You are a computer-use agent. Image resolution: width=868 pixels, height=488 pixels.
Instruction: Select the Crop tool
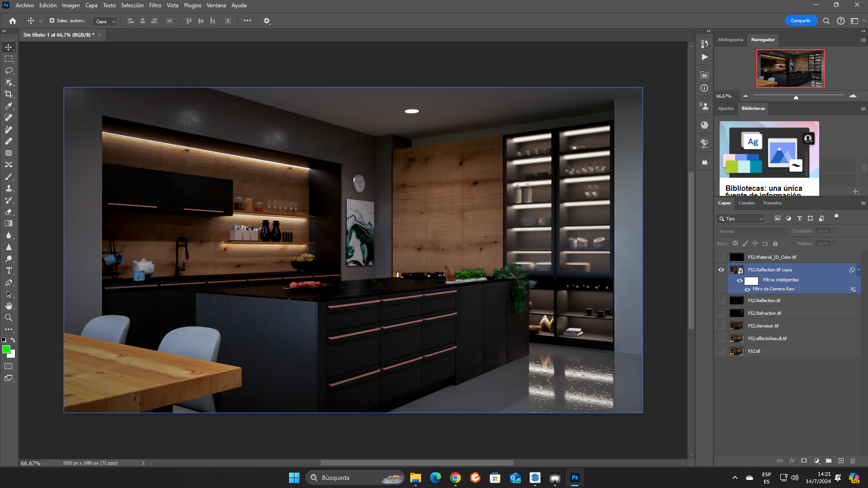9,94
